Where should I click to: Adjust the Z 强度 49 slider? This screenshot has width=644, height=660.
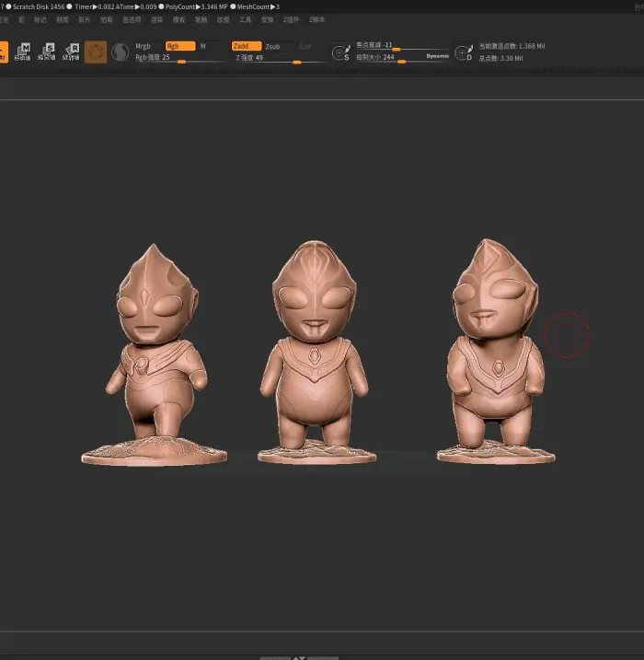[x=281, y=59]
